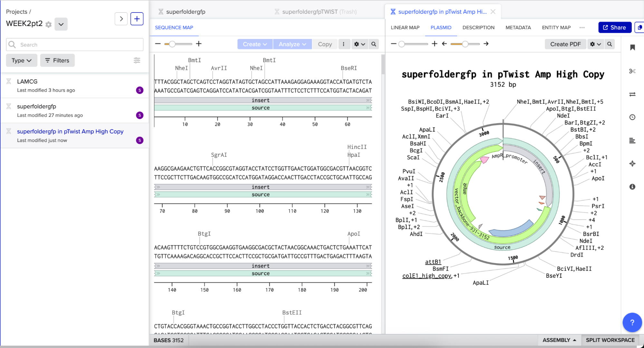This screenshot has height=348, width=644.
Task: Click the alignment bars icon in sidebar
Action: click(x=632, y=141)
